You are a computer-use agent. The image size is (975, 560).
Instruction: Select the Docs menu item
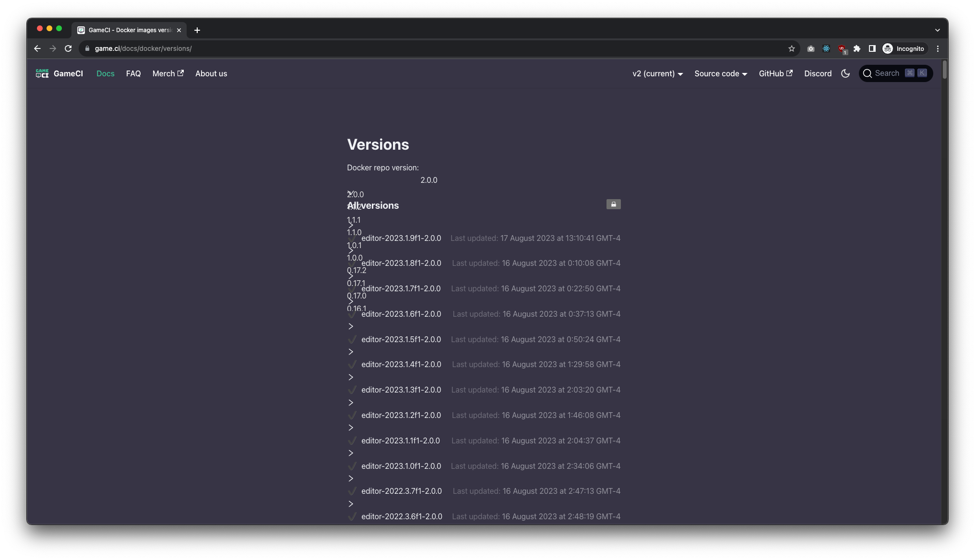(105, 73)
